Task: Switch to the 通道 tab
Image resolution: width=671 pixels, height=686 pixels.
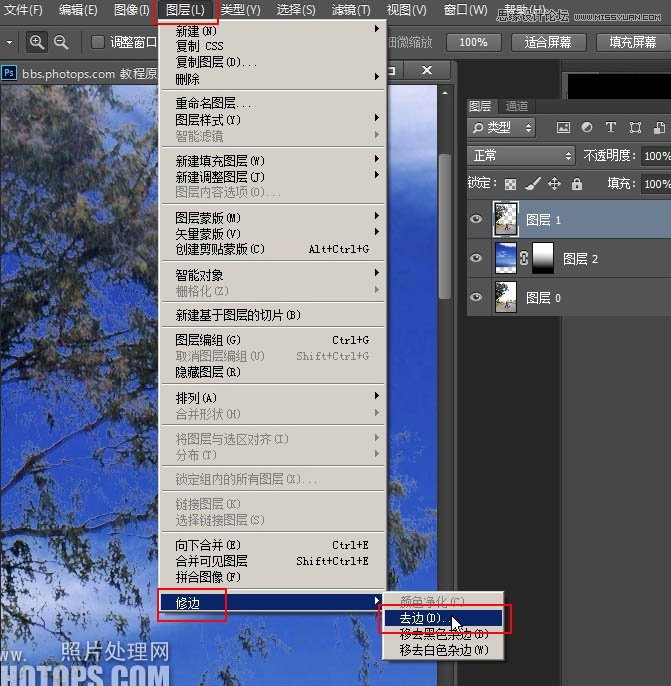Action: pyautogui.click(x=517, y=106)
